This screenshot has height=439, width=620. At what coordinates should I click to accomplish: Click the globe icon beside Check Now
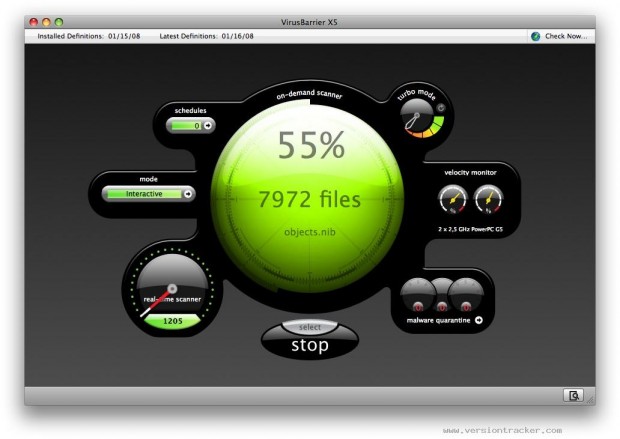tap(535, 36)
